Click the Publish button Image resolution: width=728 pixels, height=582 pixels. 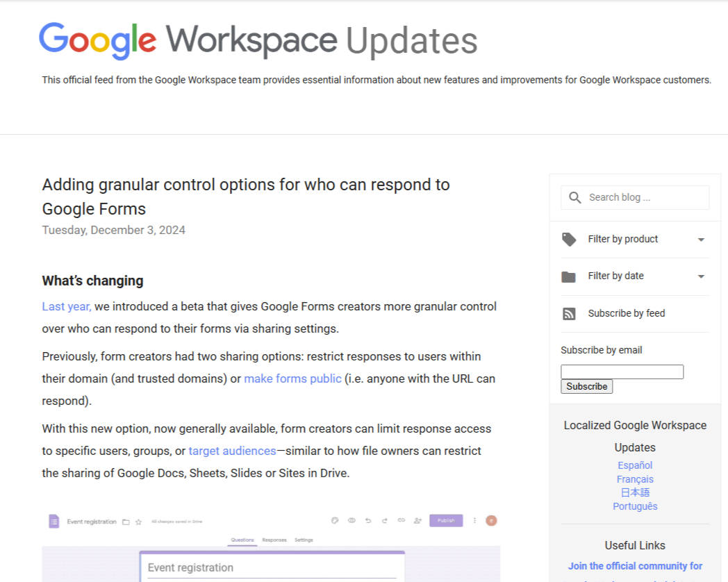point(446,520)
